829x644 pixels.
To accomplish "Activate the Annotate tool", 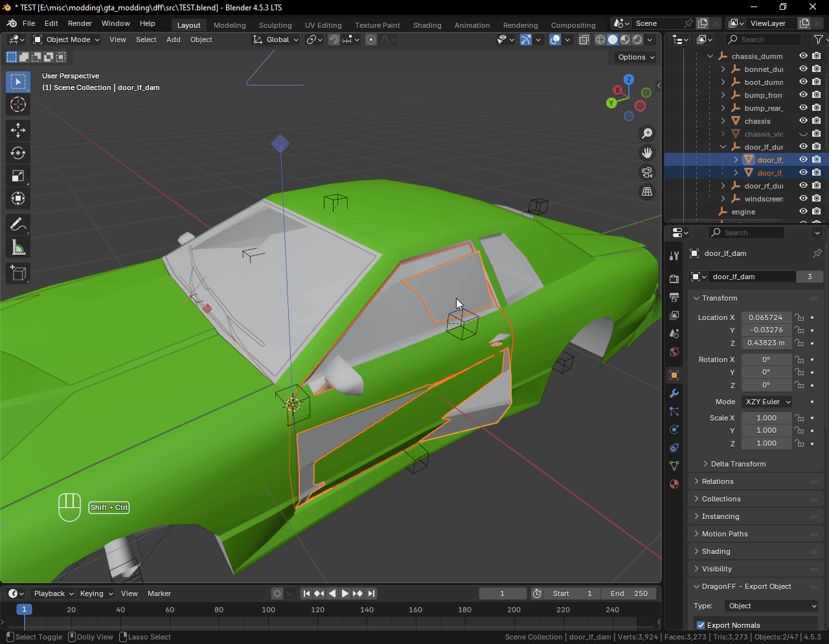I will [x=18, y=225].
